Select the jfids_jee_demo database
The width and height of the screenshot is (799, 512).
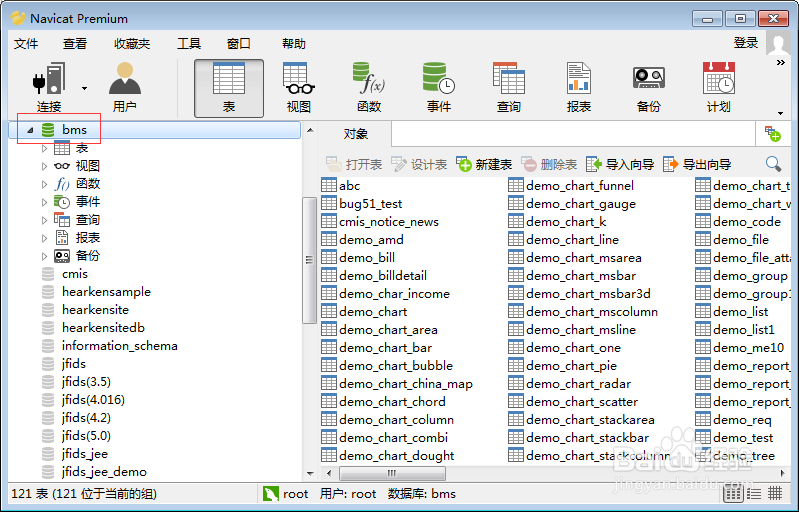tap(104, 472)
